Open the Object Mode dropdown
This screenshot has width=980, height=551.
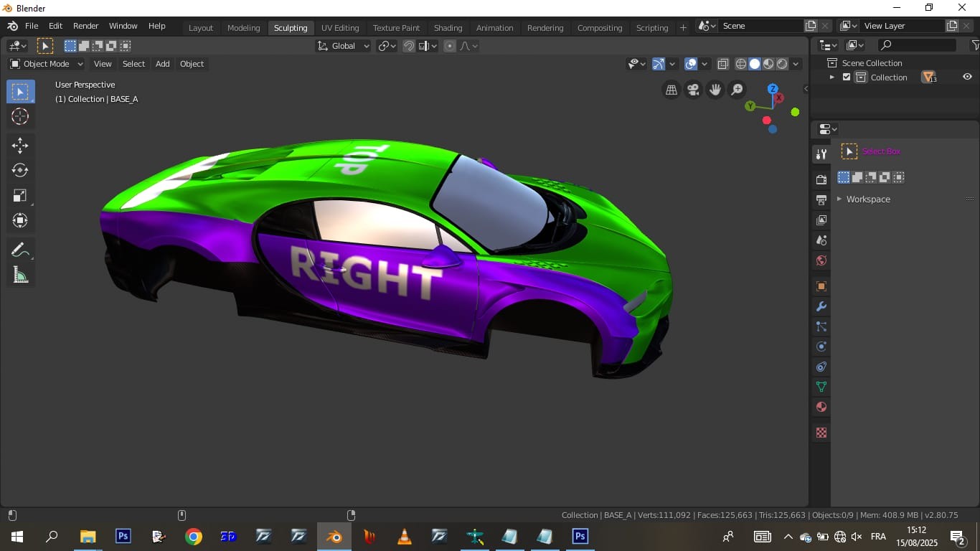(x=47, y=64)
